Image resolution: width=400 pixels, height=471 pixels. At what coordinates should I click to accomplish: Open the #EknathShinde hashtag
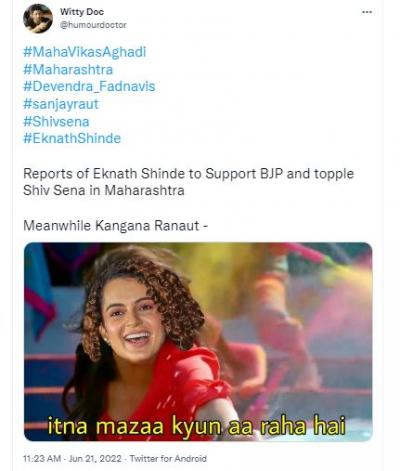pos(72,138)
